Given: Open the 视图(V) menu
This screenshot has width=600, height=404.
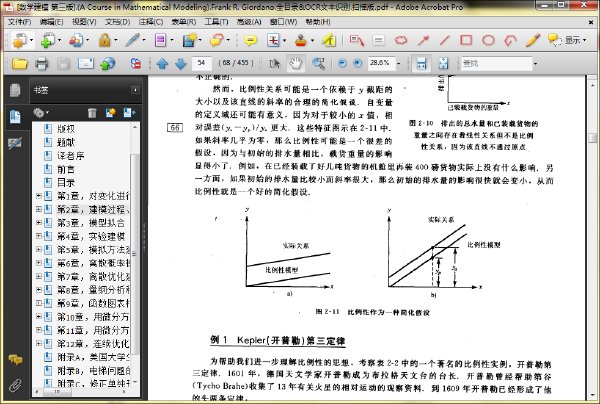Looking at the screenshot, I should (x=84, y=22).
